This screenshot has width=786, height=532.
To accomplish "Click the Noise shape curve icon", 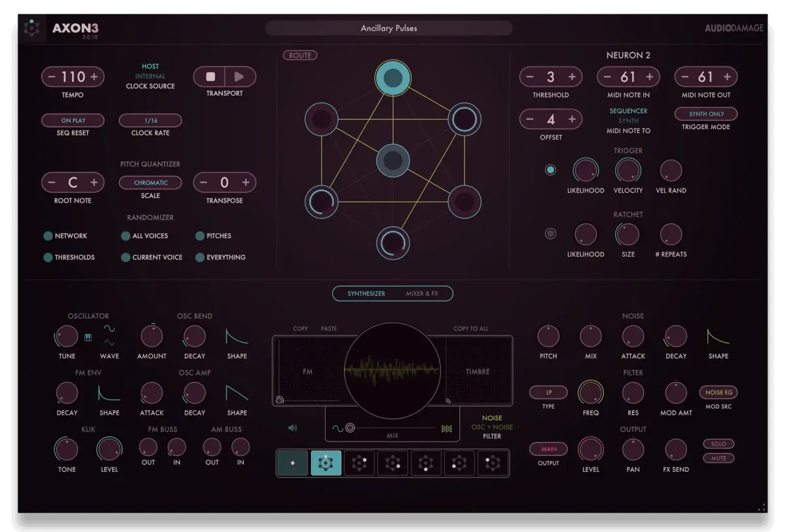I will (x=718, y=337).
